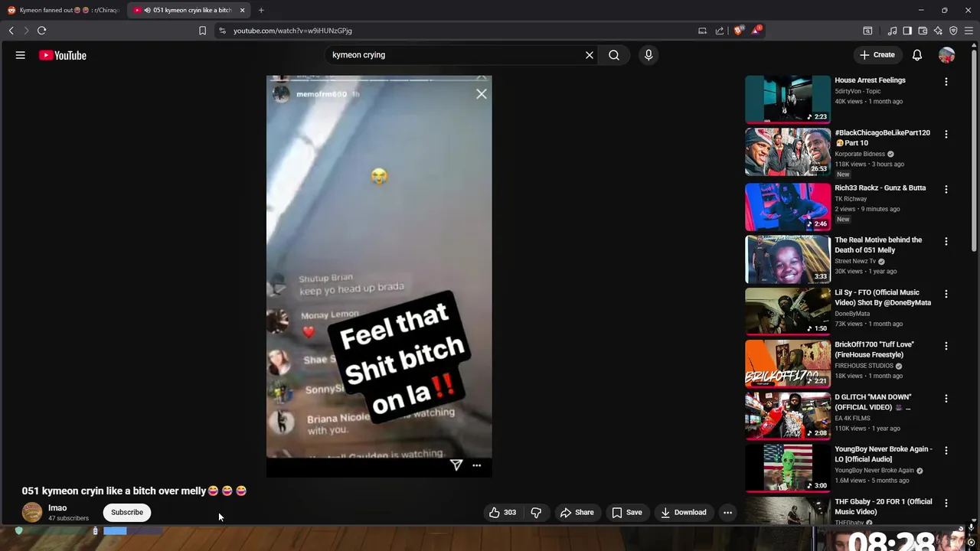Open THF Gbaby 20 FOR 1 title
The image size is (980, 551).
coord(883,507)
